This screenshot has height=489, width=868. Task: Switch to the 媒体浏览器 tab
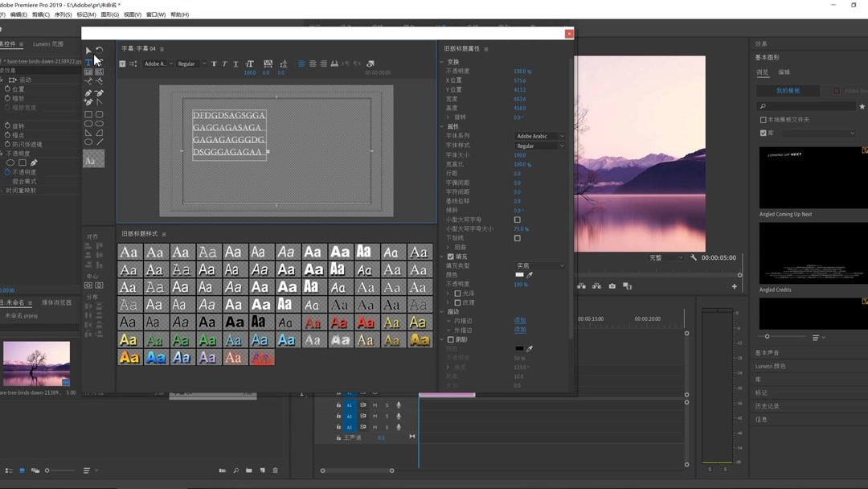click(56, 303)
